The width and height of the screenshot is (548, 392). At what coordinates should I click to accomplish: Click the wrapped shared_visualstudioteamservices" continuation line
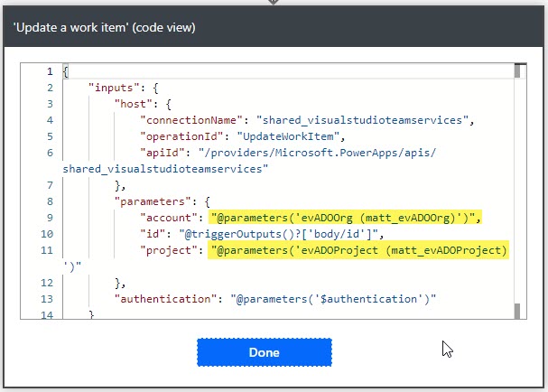pos(165,169)
